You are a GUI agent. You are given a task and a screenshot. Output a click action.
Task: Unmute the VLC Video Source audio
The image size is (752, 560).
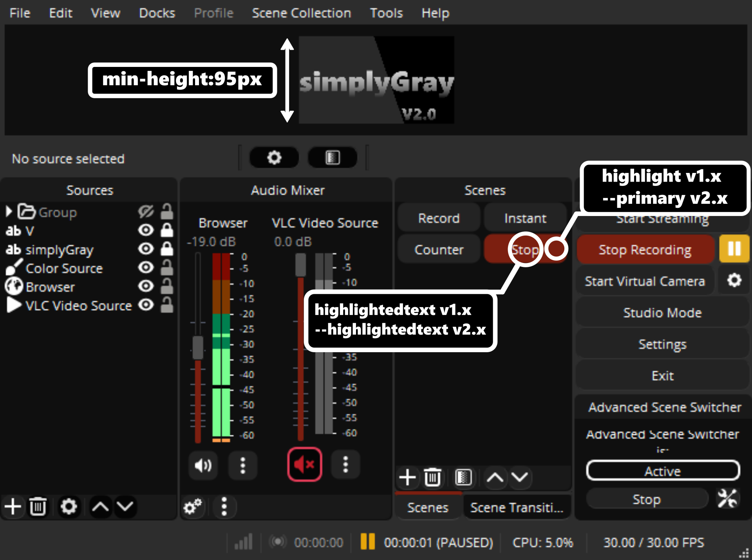(304, 465)
